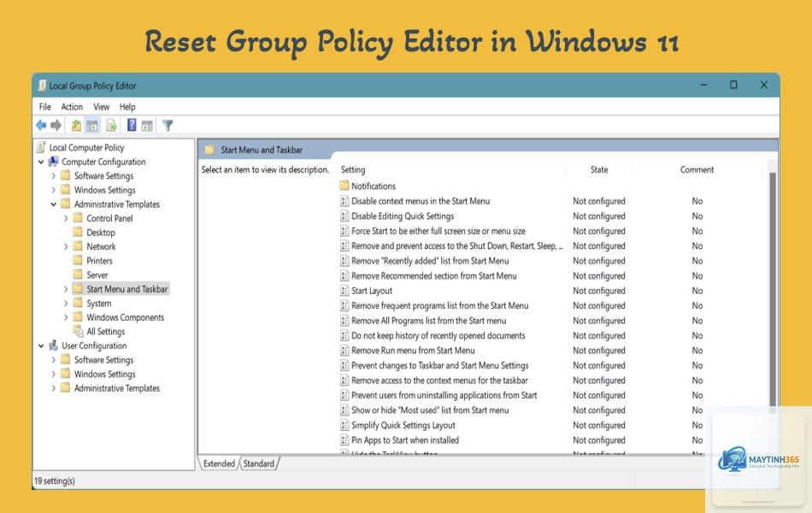This screenshot has width=812, height=513.
Task: Sort by the Comment column header
Action: (697, 169)
